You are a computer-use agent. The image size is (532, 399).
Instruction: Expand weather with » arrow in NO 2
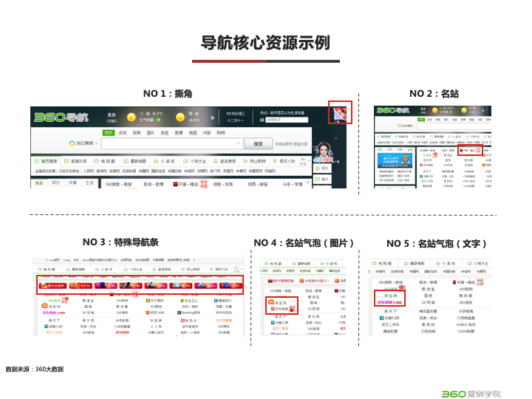click(483, 110)
